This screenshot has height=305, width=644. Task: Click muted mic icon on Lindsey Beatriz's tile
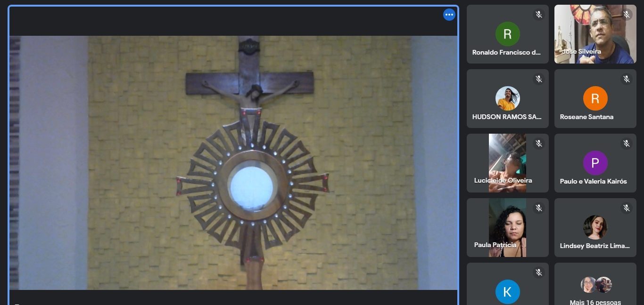click(x=626, y=208)
